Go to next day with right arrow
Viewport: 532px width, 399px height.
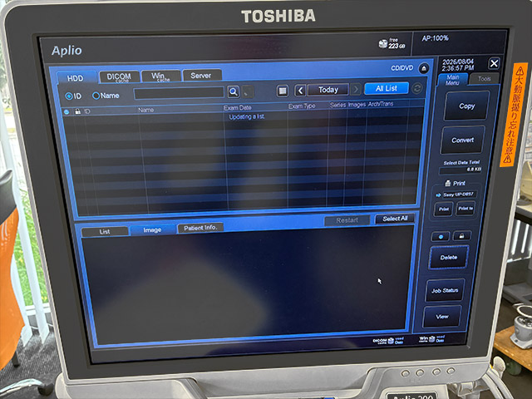click(355, 89)
